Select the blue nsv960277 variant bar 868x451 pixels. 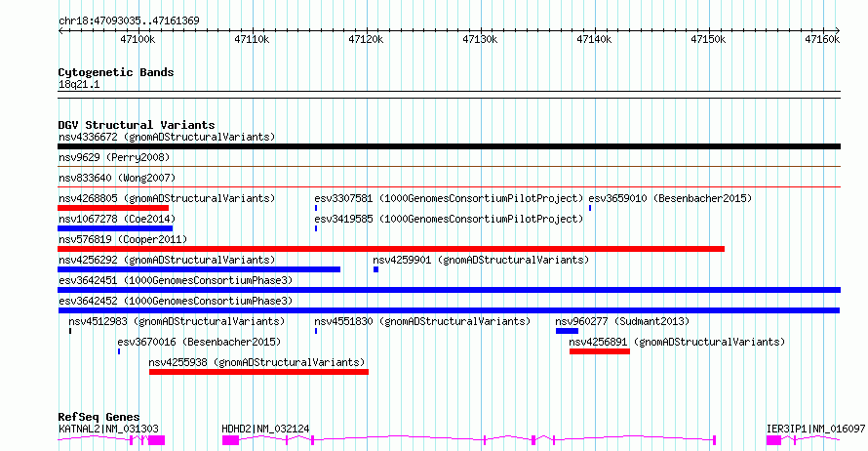click(x=567, y=331)
